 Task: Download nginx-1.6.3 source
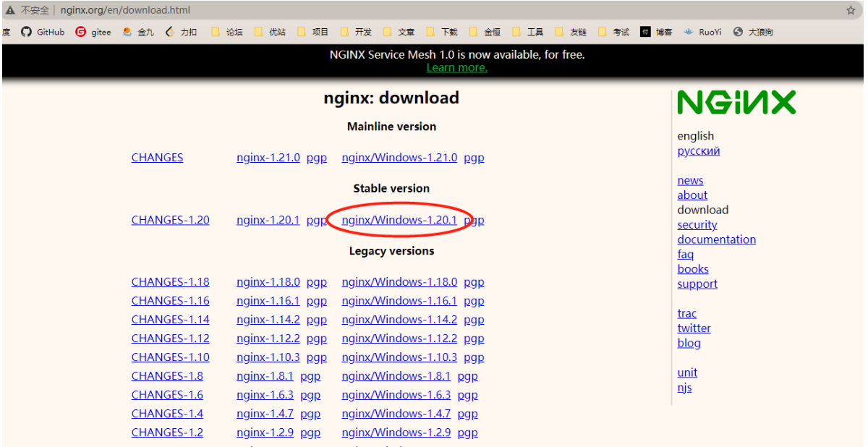265,395
